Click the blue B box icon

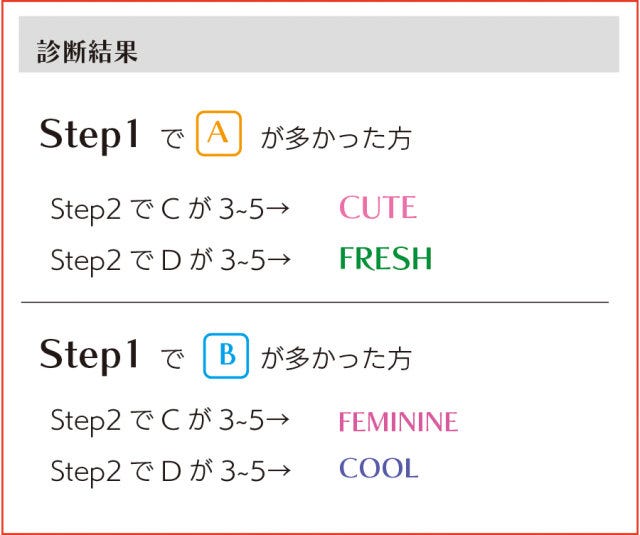point(226,355)
